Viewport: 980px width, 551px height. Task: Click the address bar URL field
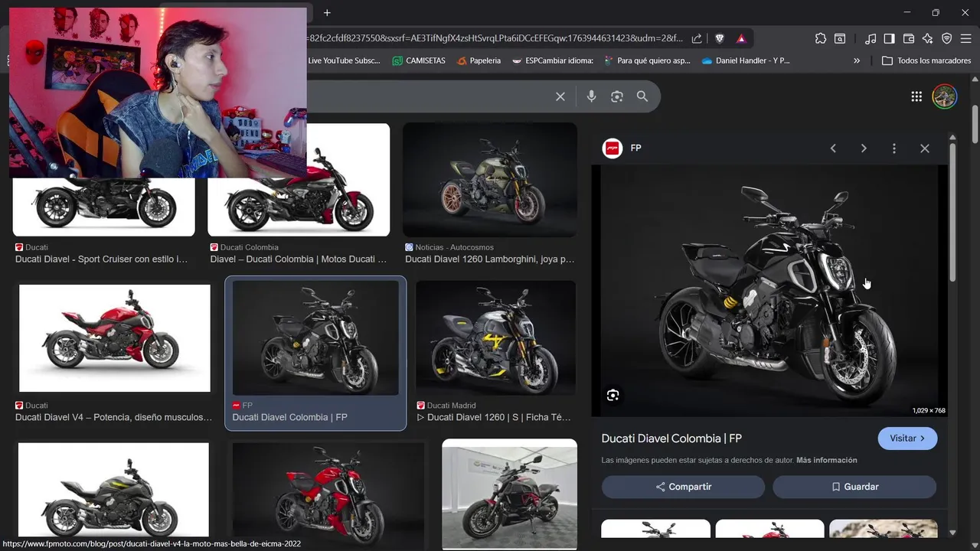494,38
